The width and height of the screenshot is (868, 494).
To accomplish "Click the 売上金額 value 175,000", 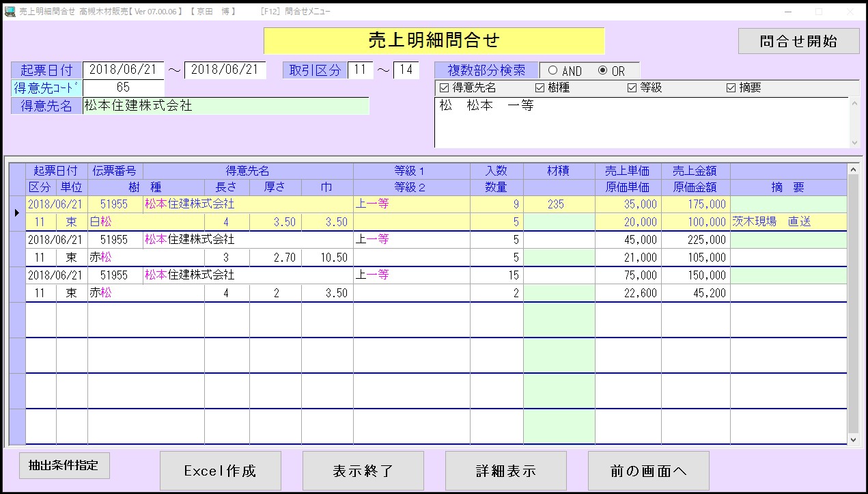I will click(x=695, y=204).
